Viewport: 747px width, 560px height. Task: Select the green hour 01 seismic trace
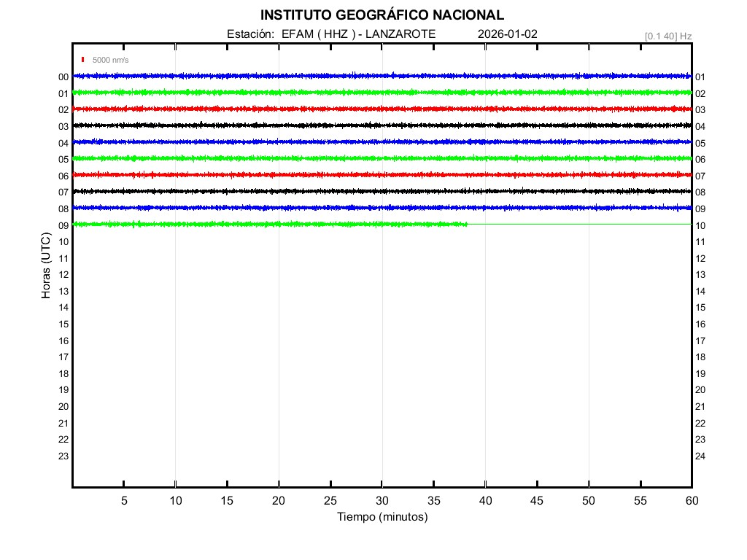382,93
